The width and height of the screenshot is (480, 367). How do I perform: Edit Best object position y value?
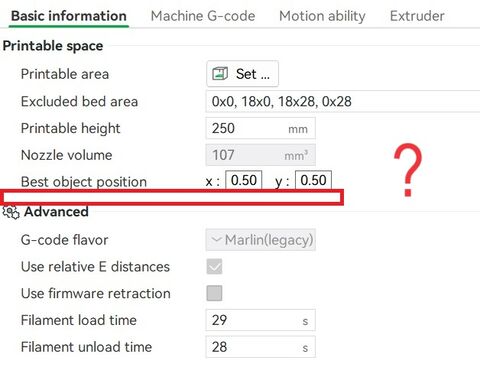click(313, 180)
